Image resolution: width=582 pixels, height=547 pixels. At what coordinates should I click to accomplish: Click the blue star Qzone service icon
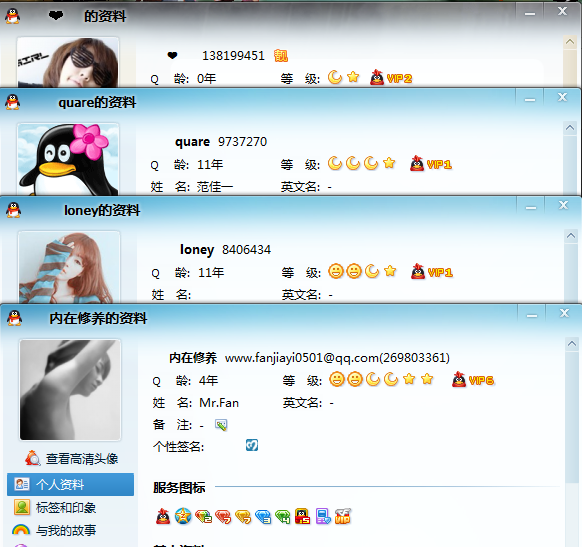tap(183, 516)
